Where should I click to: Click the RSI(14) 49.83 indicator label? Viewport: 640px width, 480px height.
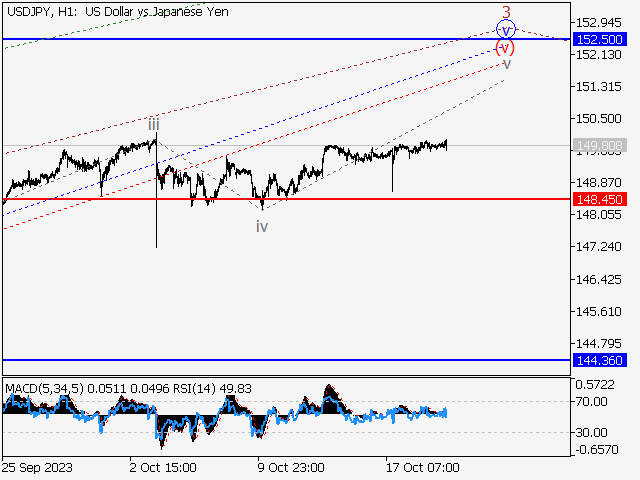[x=212, y=388]
